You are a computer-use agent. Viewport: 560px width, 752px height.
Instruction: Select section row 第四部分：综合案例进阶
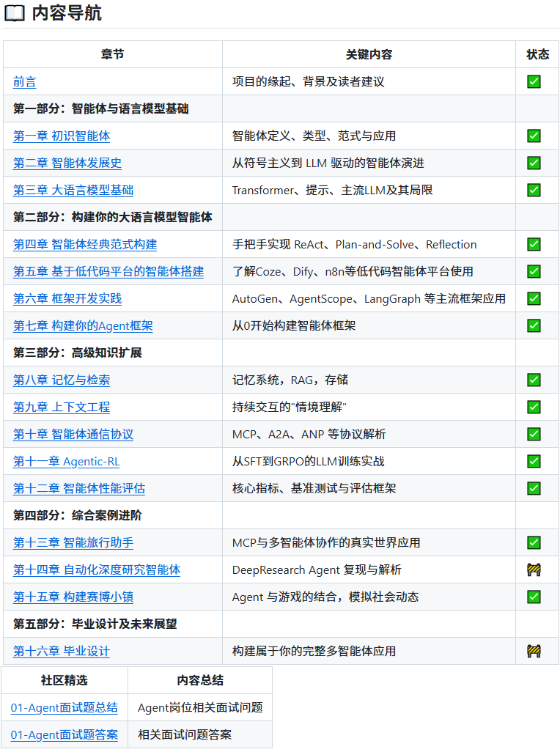click(281, 515)
